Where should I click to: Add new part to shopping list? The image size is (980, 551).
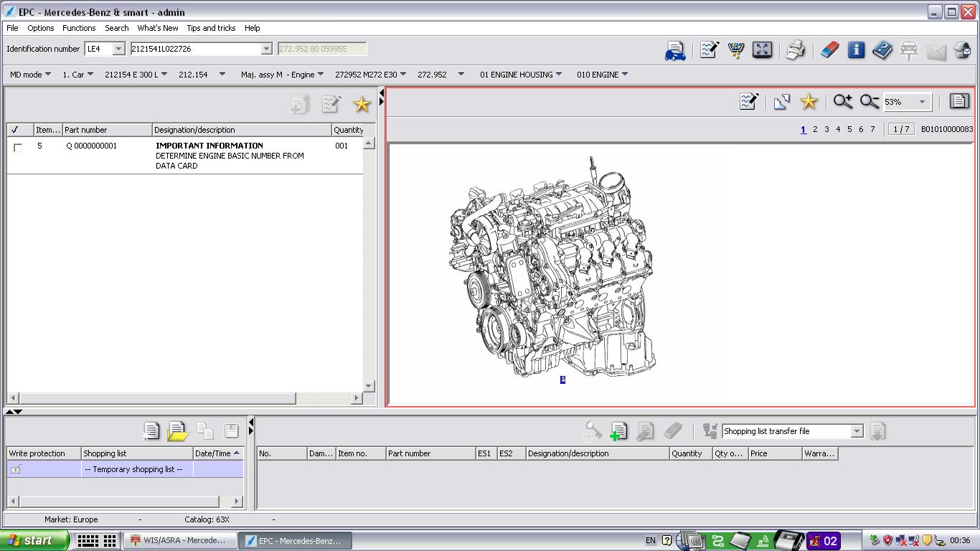tap(618, 431)
